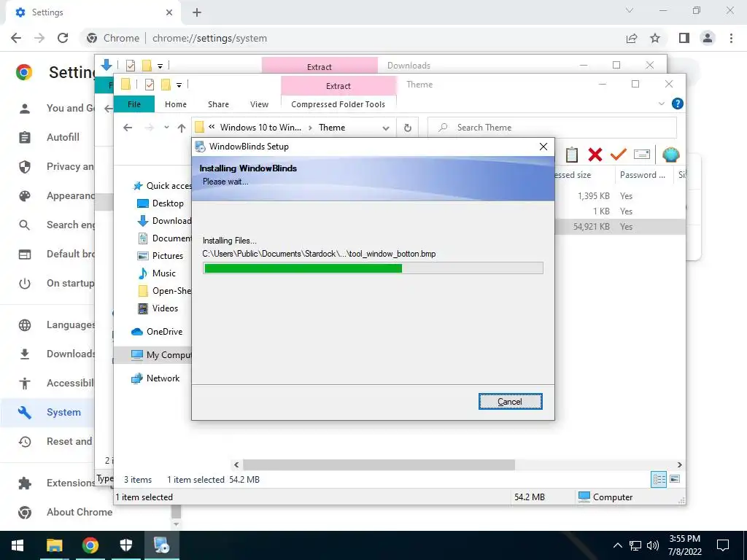Open Windows Security shield in taskbar

click(125, 545)
